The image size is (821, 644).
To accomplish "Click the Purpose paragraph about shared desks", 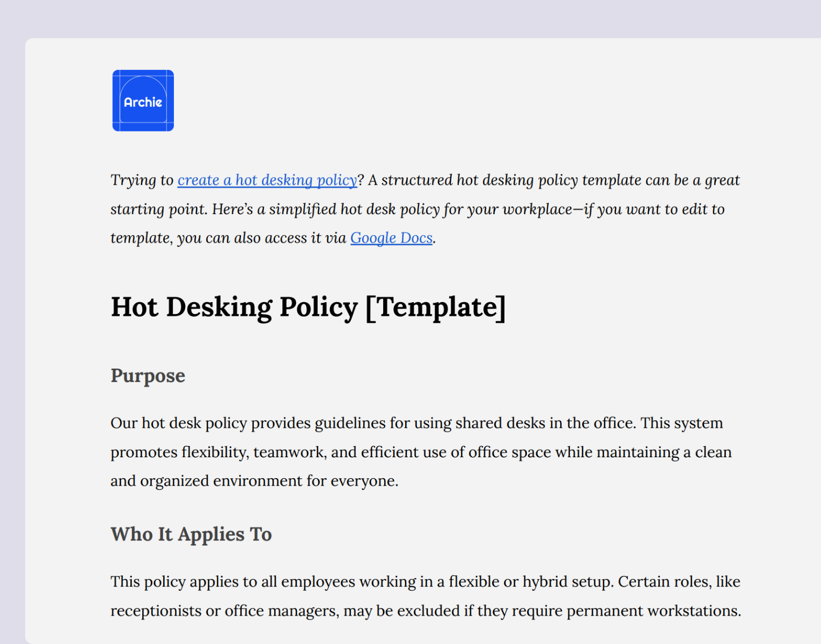I will 419,451.
